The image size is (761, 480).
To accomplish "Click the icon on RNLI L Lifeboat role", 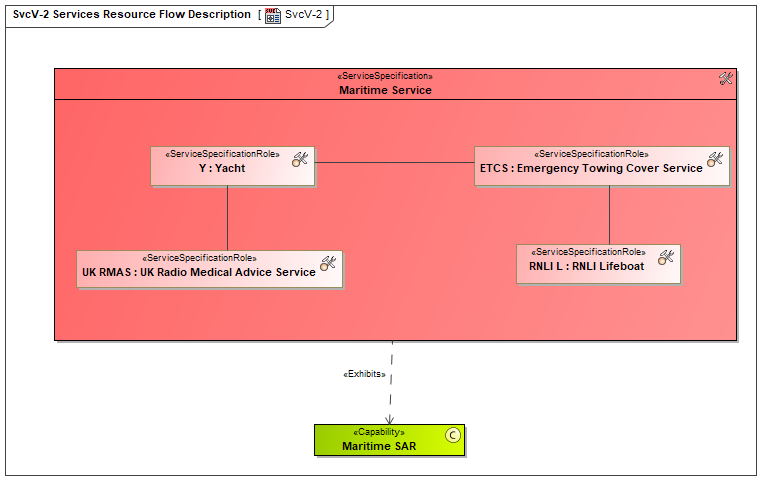I will [666, 257].
